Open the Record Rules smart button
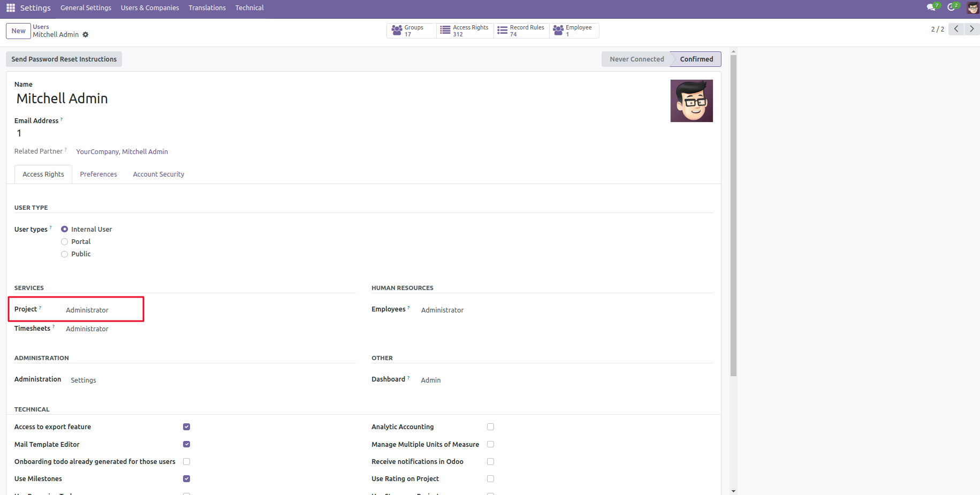Image resolution: width=980 pixels, height=495 pixels. pyautogui.click(x=521, y=31)
